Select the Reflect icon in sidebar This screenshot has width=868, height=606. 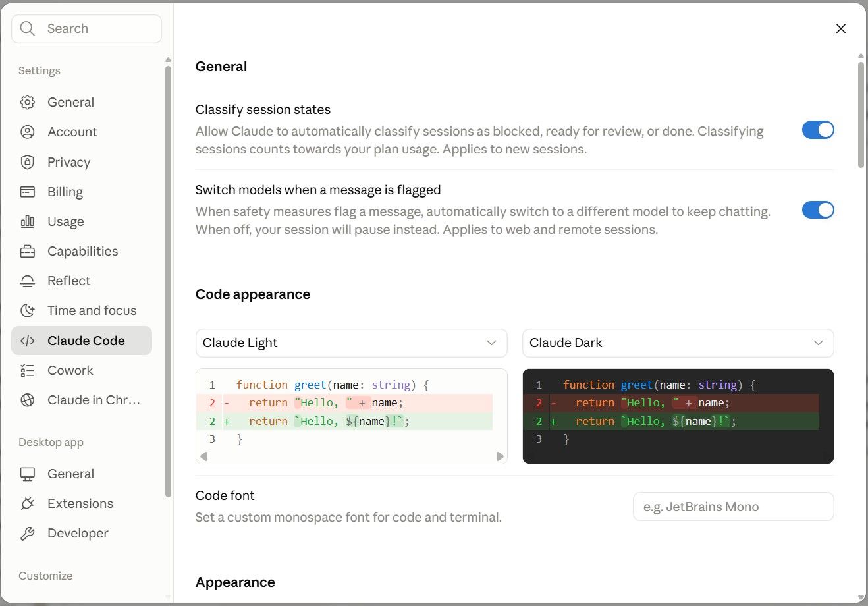click(x=27, y=281)
